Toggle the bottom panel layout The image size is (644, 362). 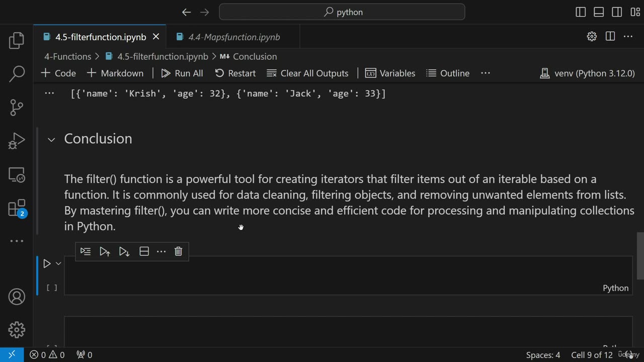tap(599, 12)
